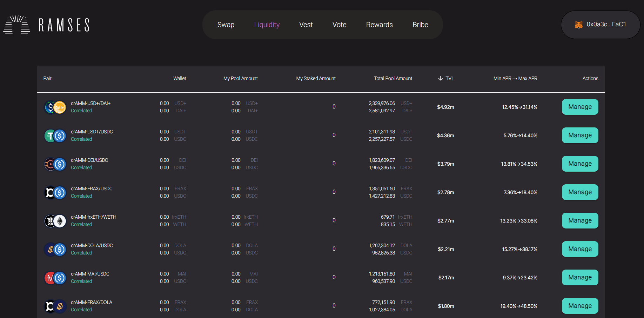The height and width of the screenshot is (318, 644).
Task: Click the 19.40%→48.50% APR value
Action: [x=519, y=306]
